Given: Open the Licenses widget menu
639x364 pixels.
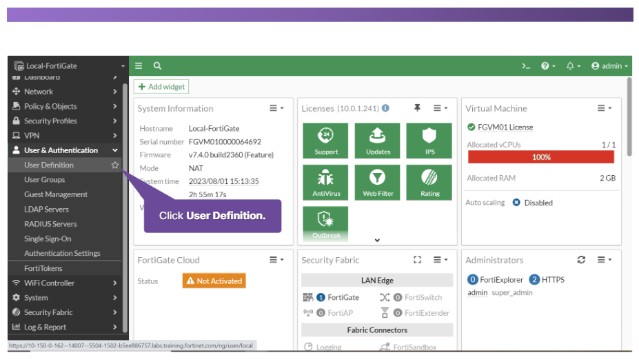Looking at the screenshot, I should 440,108.
